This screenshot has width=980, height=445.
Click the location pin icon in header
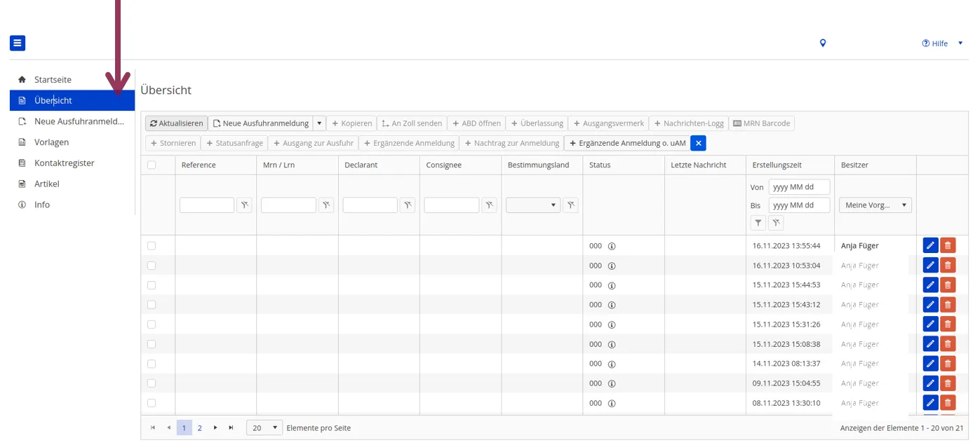(823, 43)
